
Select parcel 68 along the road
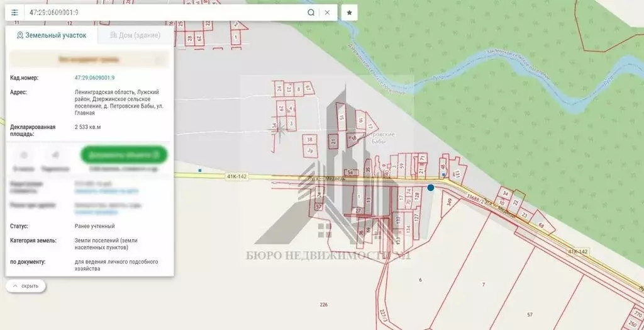541,225
